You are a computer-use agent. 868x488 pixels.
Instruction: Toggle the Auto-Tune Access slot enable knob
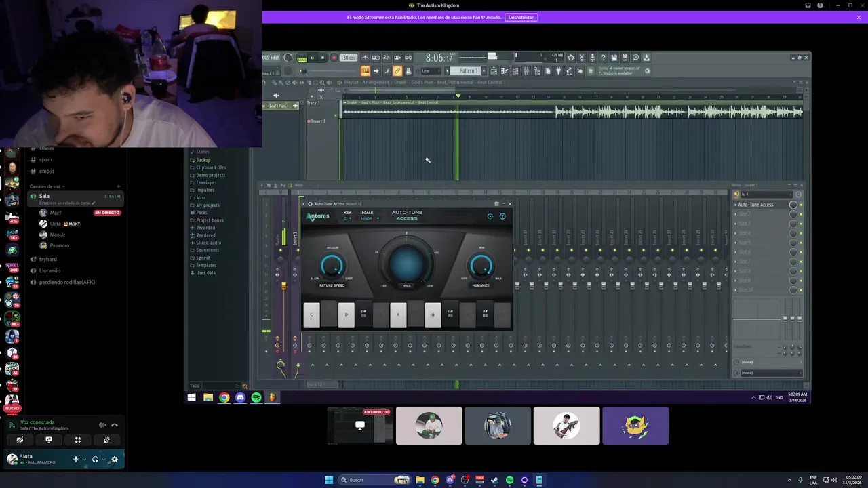pos(793,205)
